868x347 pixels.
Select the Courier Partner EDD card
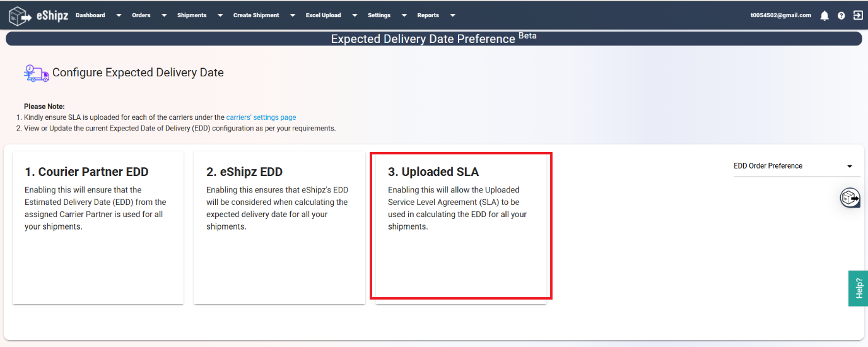[98, 228]
